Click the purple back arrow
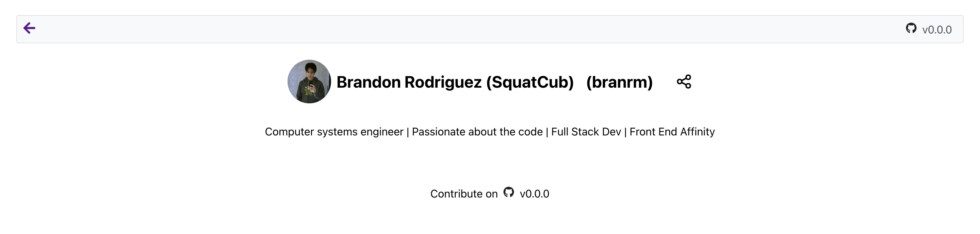Screen dimensions: 980x234 click(x=29, y=28)
